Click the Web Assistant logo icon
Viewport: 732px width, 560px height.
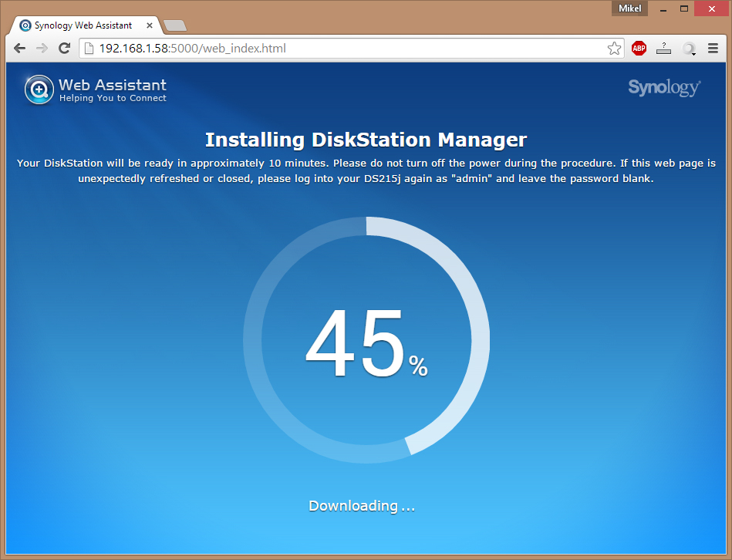39,89
